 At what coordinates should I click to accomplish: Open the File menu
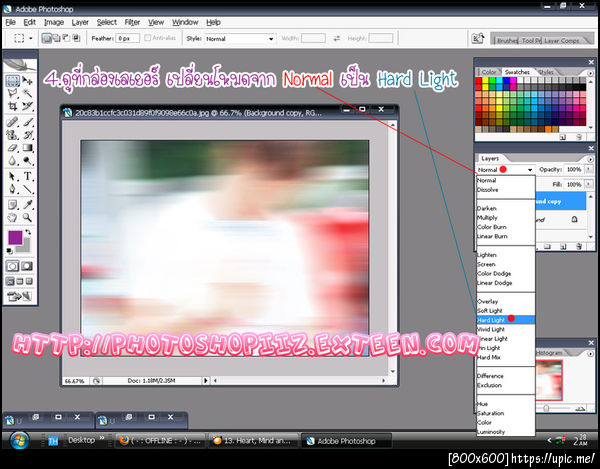click(10, 22)
